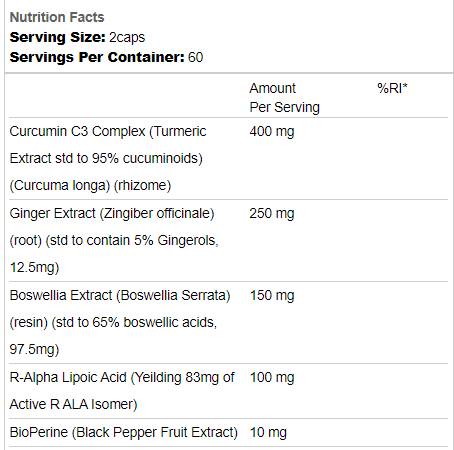The image size is (454, 450).
Task: Click the servings count 60
Action: coord(195,57)
